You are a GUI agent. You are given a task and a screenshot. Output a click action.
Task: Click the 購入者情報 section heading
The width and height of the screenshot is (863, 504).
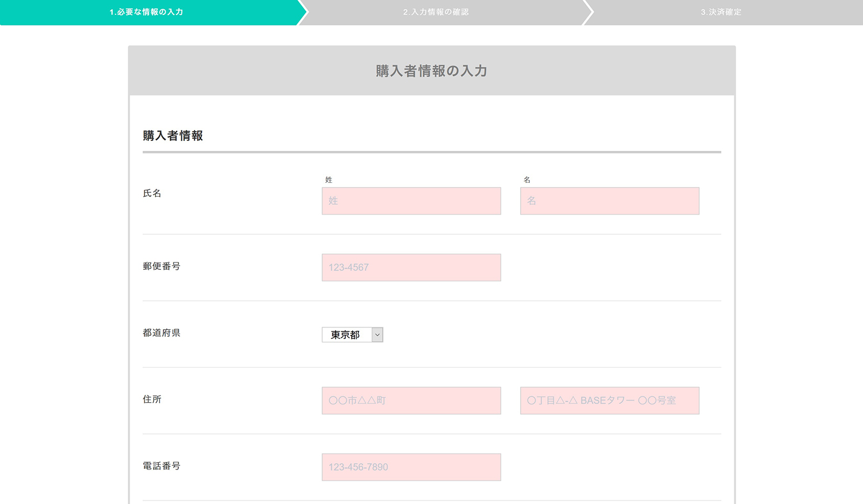click(173, 136)
